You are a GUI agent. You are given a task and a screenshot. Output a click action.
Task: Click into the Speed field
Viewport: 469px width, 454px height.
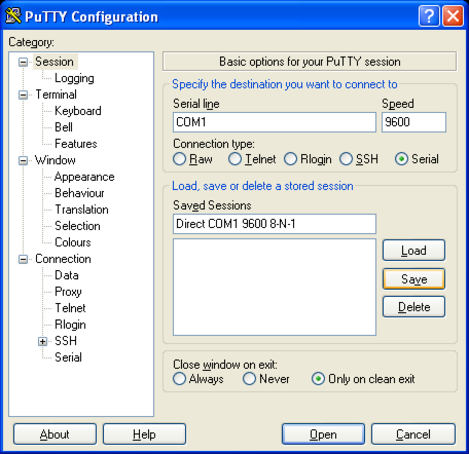coord(414,122)
